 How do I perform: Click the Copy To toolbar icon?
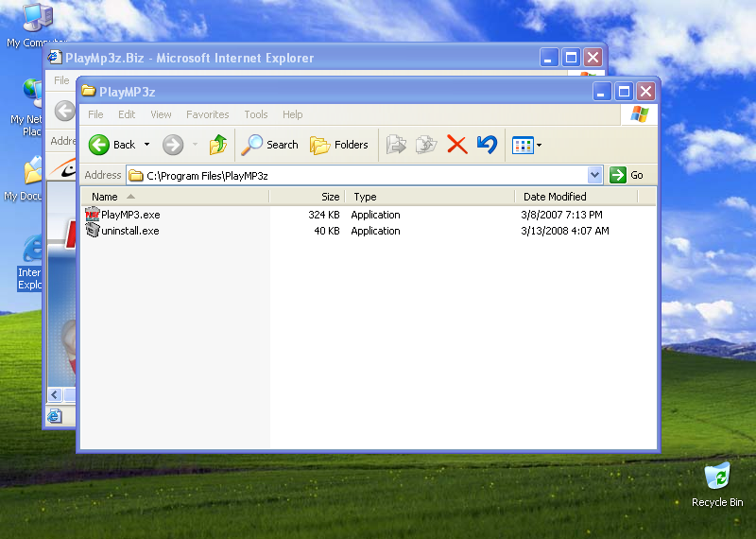pyautogui.click(x=426, y=145)
